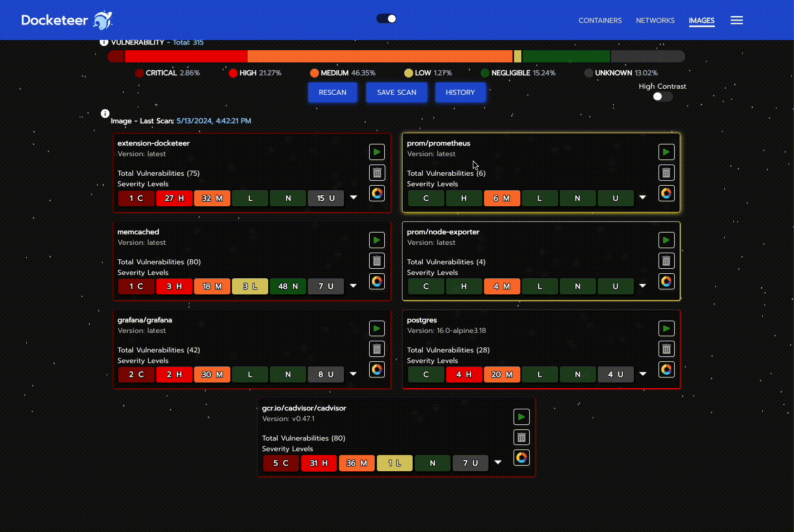The width and height of the screenshot is (794, 532).
Task: Click 'Version: v0.47.1' text
Action: click(x=288, y=419)
